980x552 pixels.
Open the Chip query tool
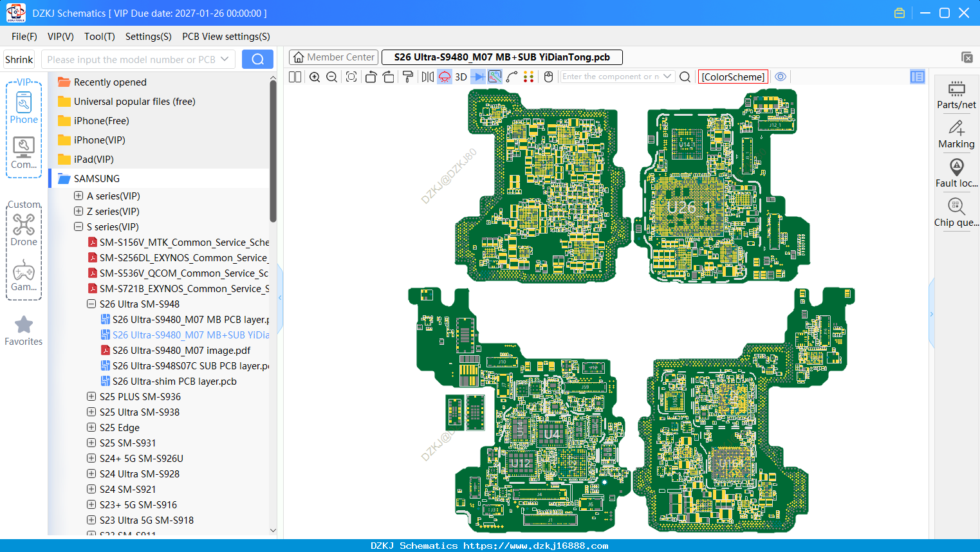click(x=956, y=212)
